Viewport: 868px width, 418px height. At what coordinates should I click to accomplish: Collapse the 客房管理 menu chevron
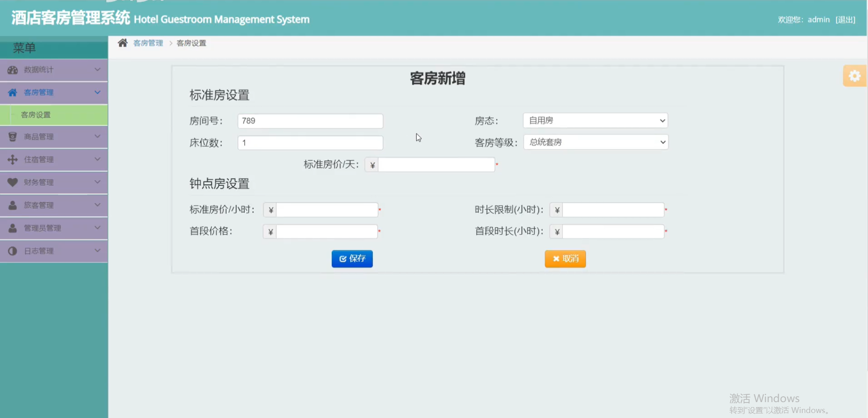pyautogui.click(x=97, y=92)
